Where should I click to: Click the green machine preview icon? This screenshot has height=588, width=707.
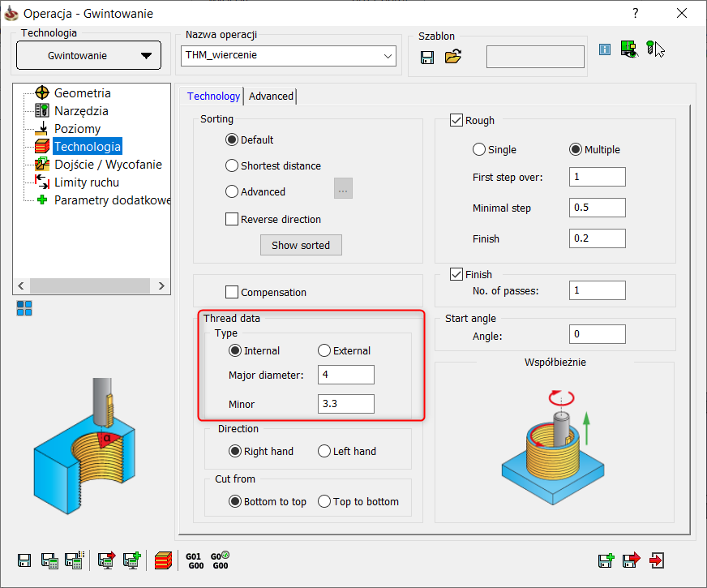pyautogui.click(x=629, y=49)
